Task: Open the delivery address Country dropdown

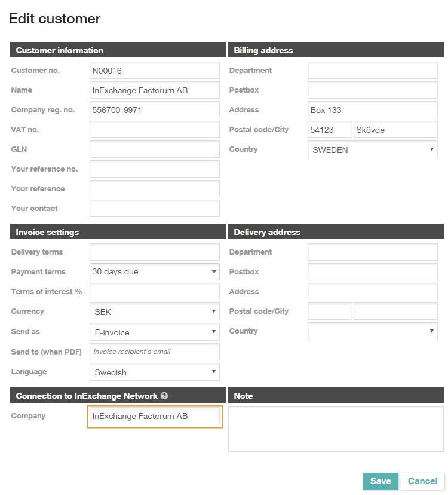Action: [372, 331]
